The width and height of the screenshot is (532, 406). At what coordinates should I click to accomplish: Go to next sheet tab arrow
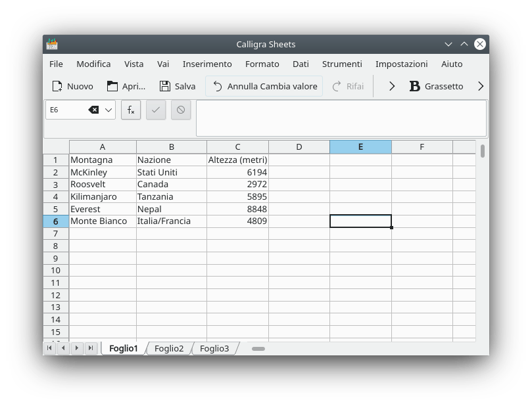(x=77, y=348)
